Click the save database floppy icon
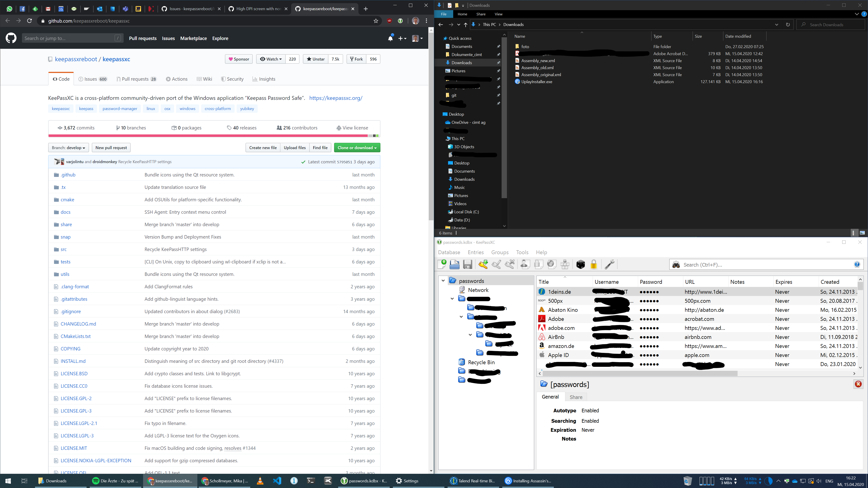Image resolution: width=868 pixels, height=488 pixels. coord(468,264)
